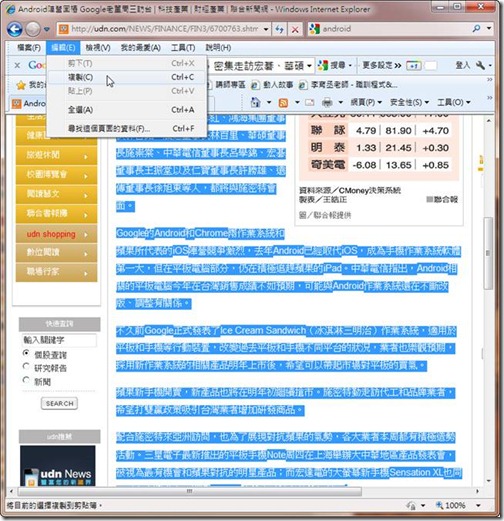Click 更多設定 on the Google Toolbar
This screenshot has width=504, height=521.
point(382,65)
